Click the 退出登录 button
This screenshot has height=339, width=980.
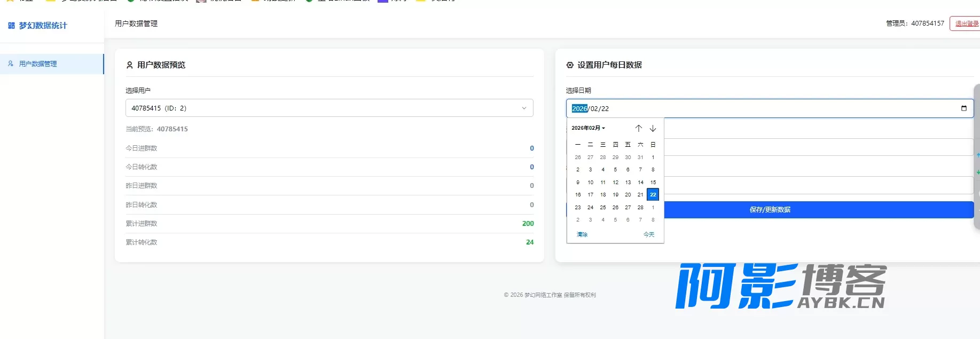point(966,23)
